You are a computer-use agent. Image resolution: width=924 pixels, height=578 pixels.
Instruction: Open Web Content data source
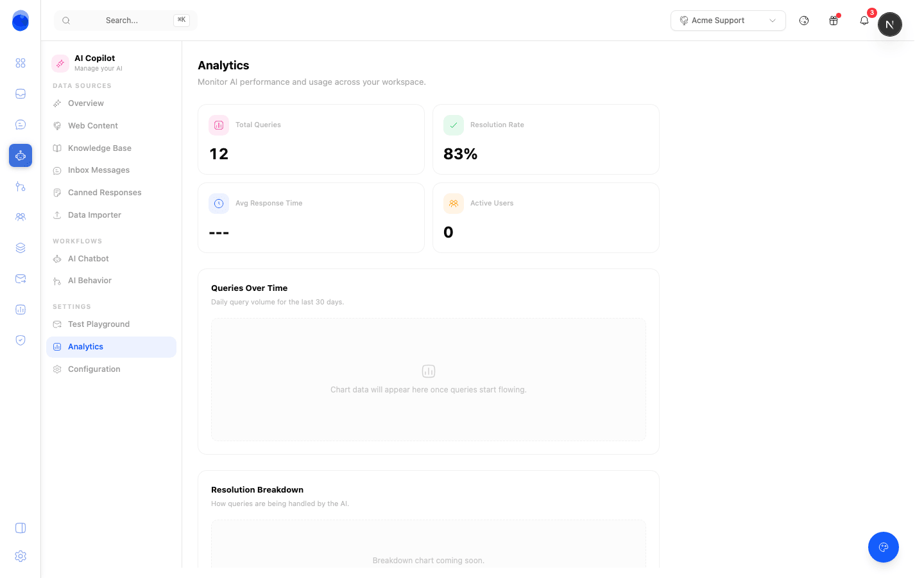coord(111,126)
